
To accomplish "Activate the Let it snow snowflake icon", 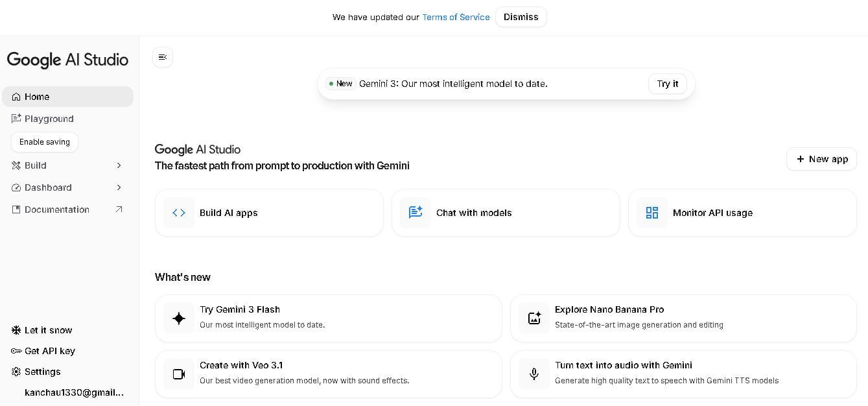I will tap(16, 330).
